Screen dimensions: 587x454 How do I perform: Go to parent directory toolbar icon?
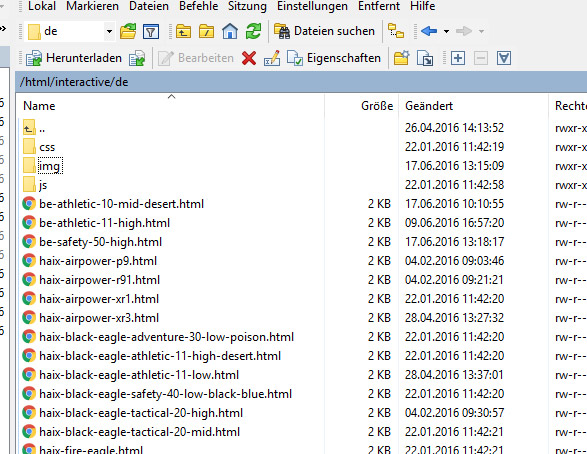(183, 31)
